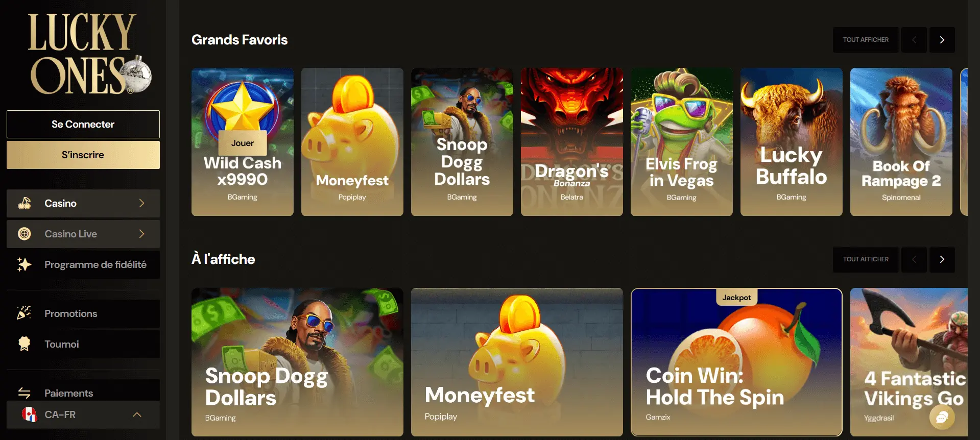Screen dimensions: 980x440
Task: Click the Paiements transfer arrows icon
Action: tap(24, 393)
